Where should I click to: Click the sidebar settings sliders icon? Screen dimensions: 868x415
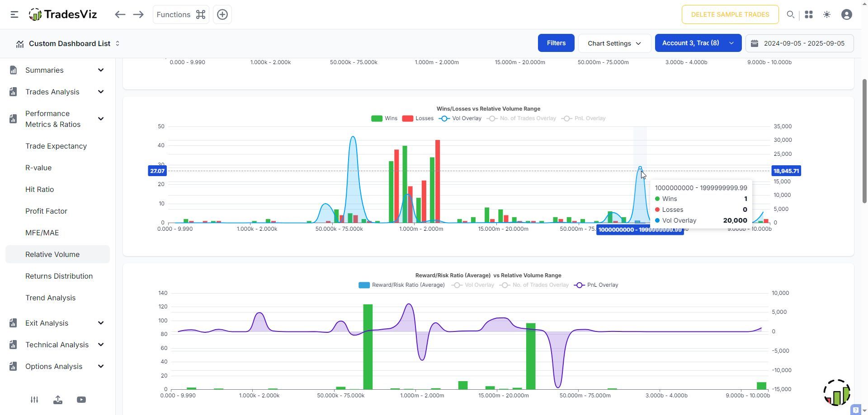point(34,400)
